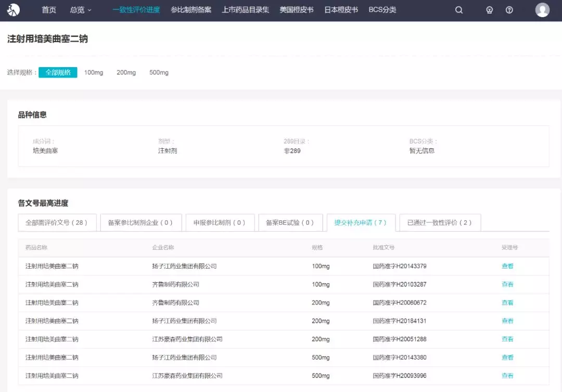Viewport: 562px width, 392px height.
Task: Click the 暂无信息 BCS classification value
Action: coord(422,151)
